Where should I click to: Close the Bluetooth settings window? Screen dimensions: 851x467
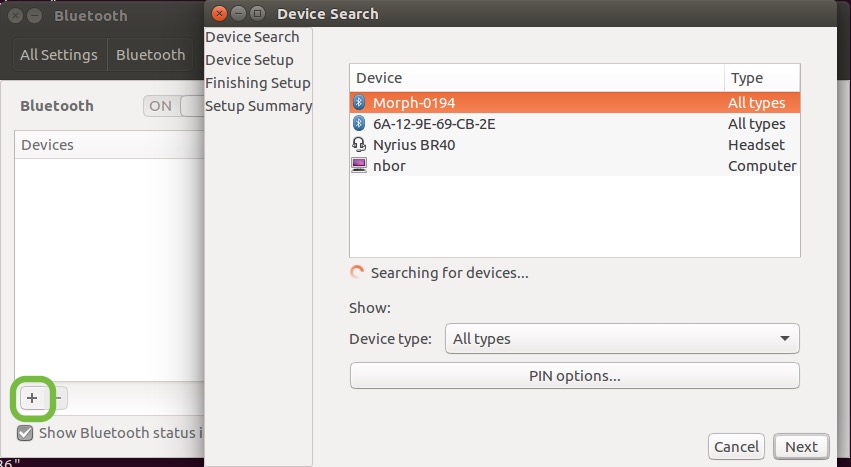[x=16, y=16]
